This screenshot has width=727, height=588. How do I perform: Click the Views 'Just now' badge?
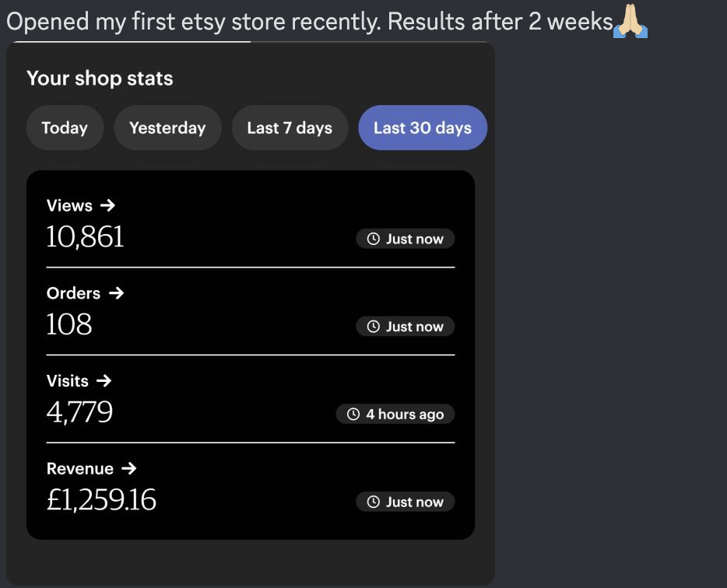pyautogui.click(x=406, y=239)
